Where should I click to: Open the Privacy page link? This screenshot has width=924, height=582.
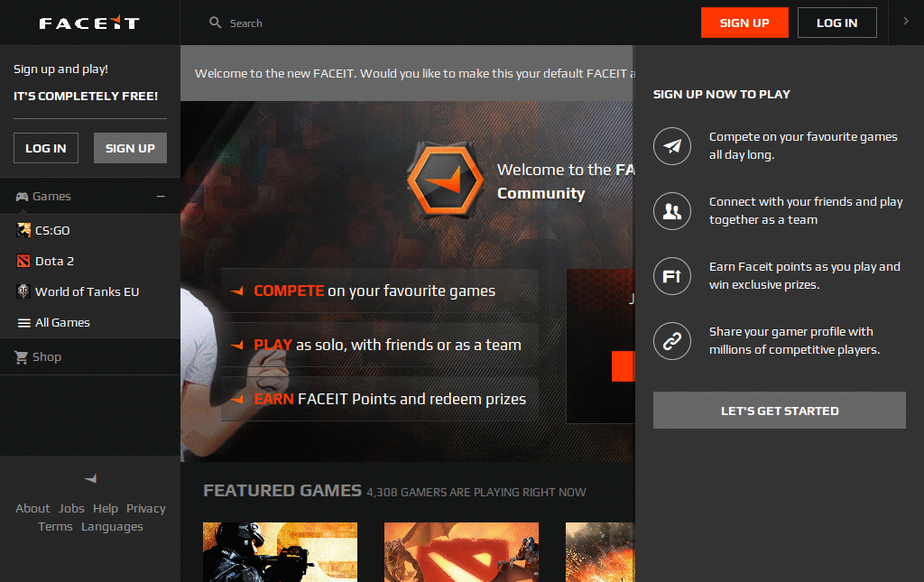click(x=145, y=508)
